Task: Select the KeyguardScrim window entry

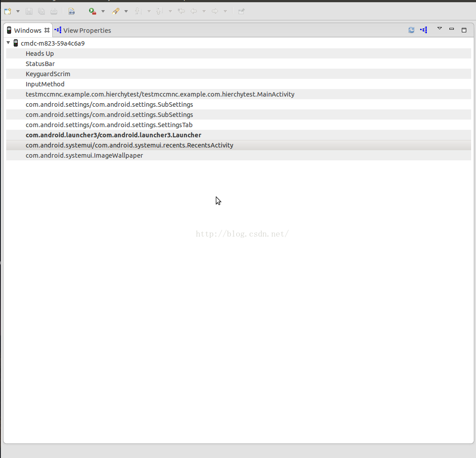Action: pos(238,74)
